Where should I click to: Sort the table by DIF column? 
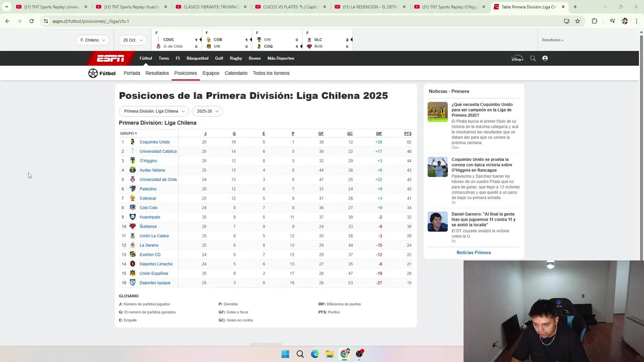379,133
